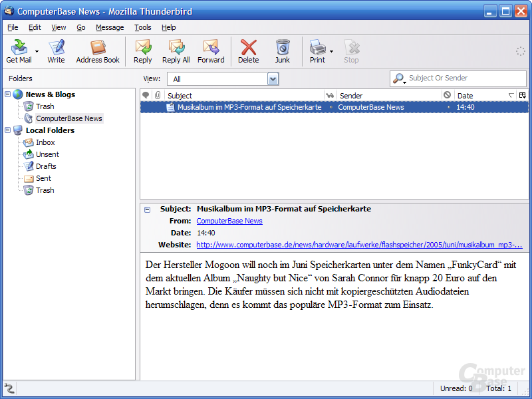Click the Stop toolbar button
Screen dimensions: 532x399
tap(351, 51)
